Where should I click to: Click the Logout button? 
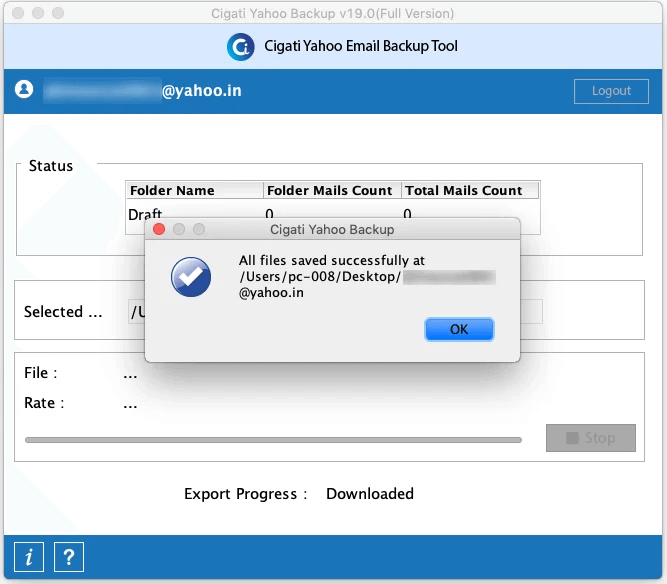[611, 91]
